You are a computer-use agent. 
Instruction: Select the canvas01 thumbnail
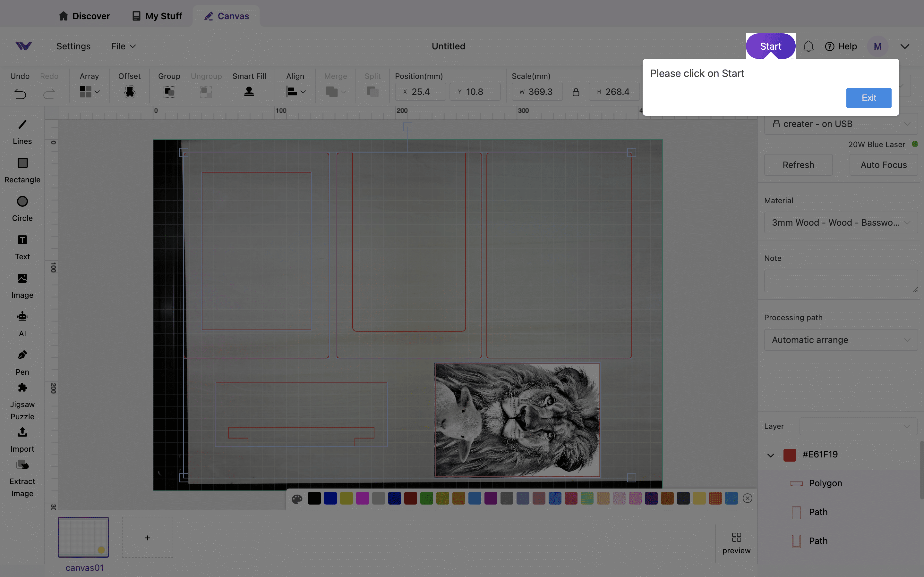[83, 537]
